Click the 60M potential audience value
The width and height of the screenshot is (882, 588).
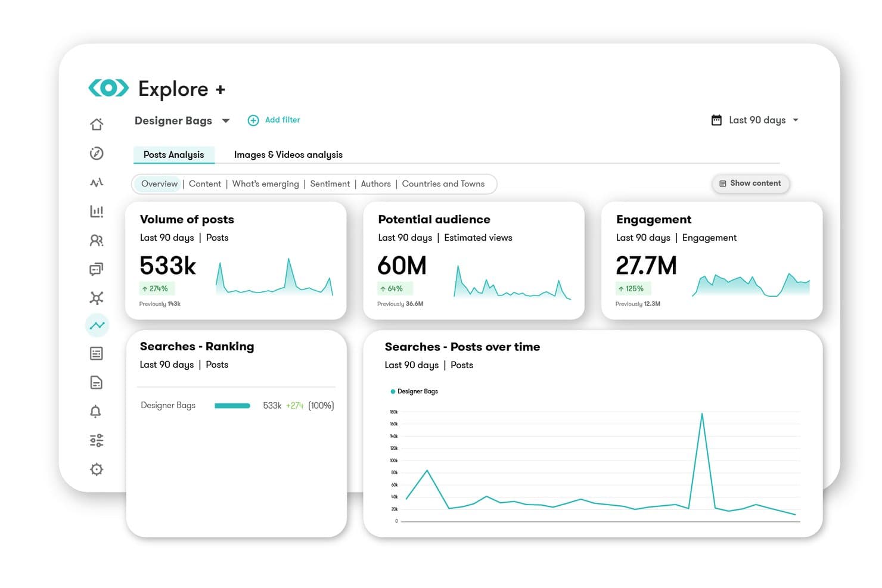(x=402, y=266)
